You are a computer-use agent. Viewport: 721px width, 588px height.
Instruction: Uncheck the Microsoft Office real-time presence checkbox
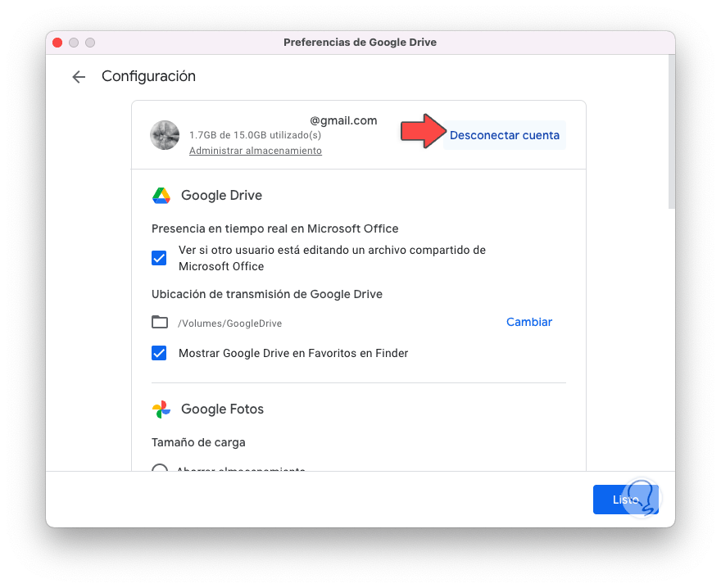160,258
